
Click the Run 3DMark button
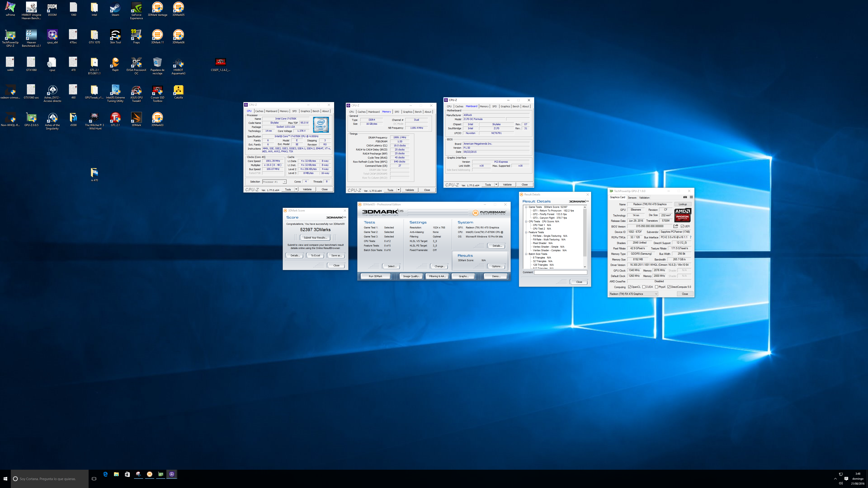(x=375, y=276)
